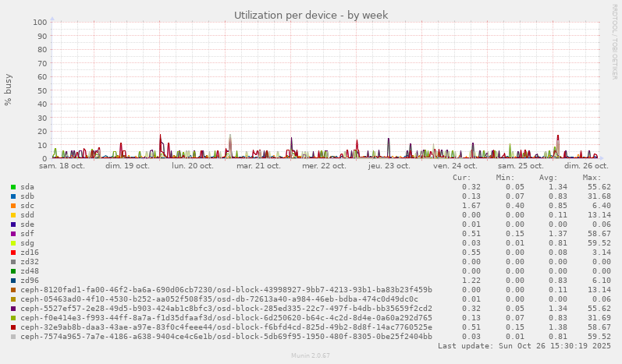The height and width of the screenshot is (364, 622).
Task: Click the 'Last update' timestamp text
Action: 524,346
